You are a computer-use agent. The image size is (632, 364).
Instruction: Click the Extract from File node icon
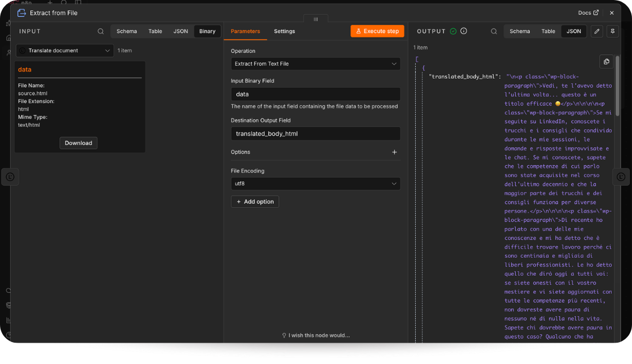(22, 13)
